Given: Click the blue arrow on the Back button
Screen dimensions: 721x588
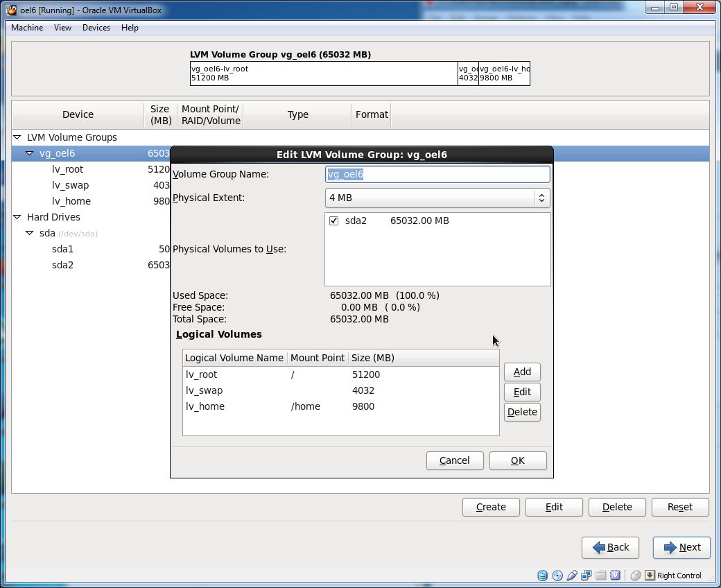Looking at the screenshot, I should (x=599, y=547).
